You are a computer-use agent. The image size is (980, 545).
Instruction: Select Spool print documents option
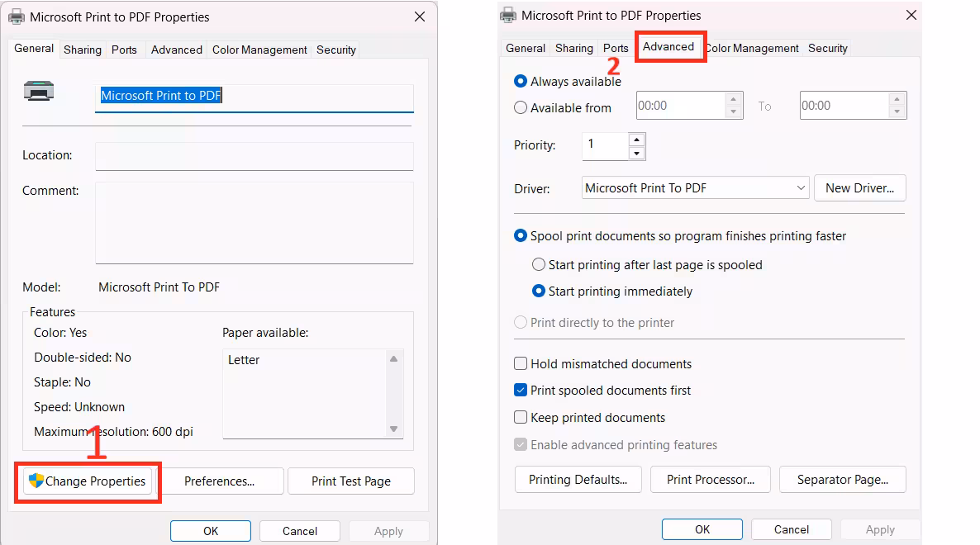coord(520,236)
